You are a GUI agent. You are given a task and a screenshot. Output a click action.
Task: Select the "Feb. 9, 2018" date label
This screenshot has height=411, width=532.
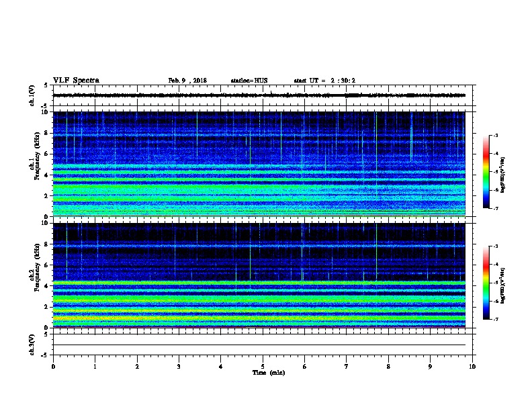point(187,81)
